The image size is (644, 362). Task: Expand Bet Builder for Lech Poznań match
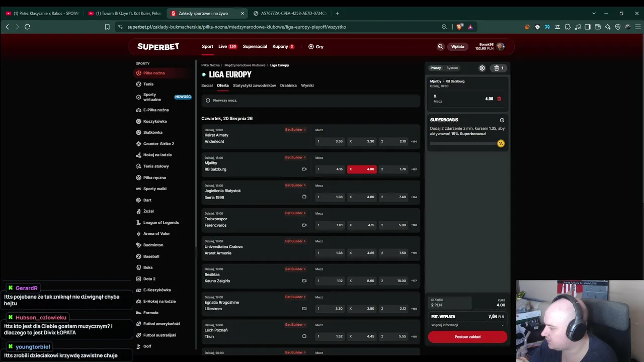[295, 325]
